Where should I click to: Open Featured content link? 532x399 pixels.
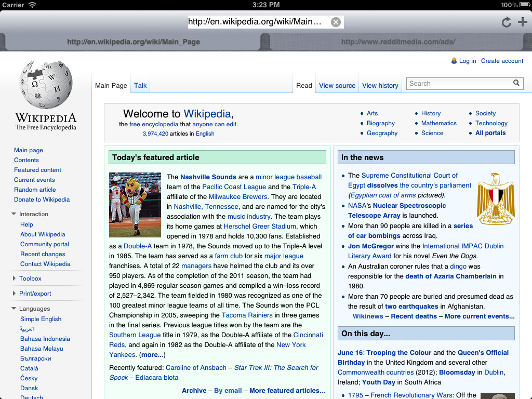37,170
